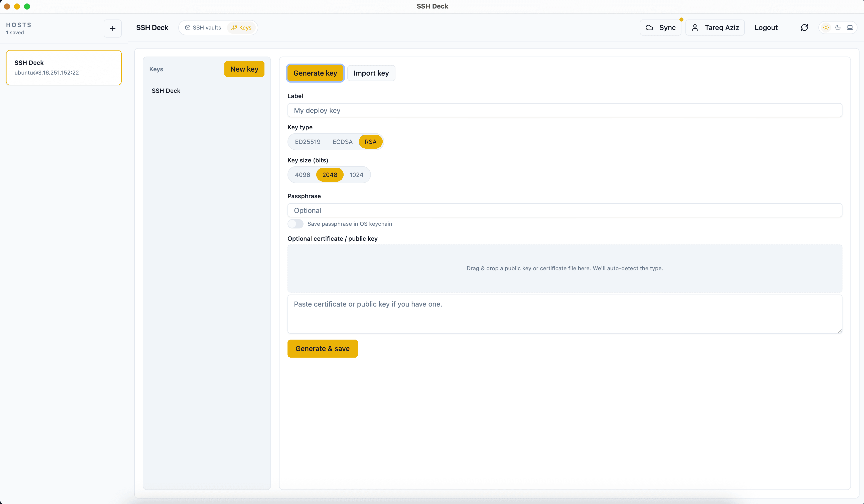Select the moon icon for dark theme
Screen dimensions: 864x504
[x=838, y=28]
